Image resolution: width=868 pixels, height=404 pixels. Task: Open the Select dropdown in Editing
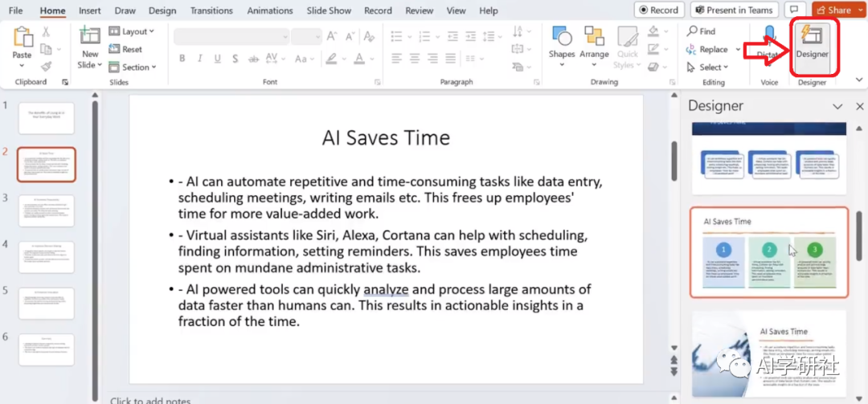click(x=707, y=67)
